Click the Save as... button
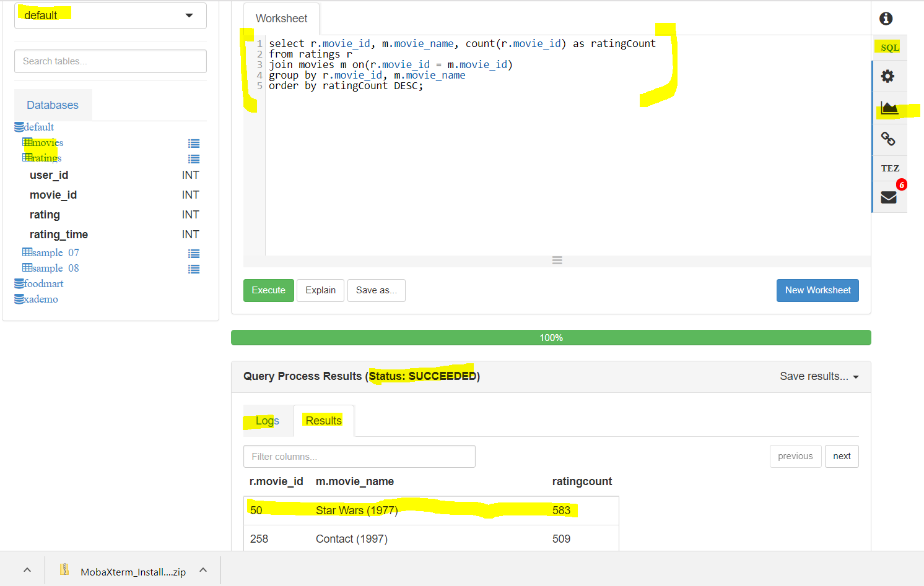The width and height of the screenshot is (924, 586). click(x=377, y=290)
